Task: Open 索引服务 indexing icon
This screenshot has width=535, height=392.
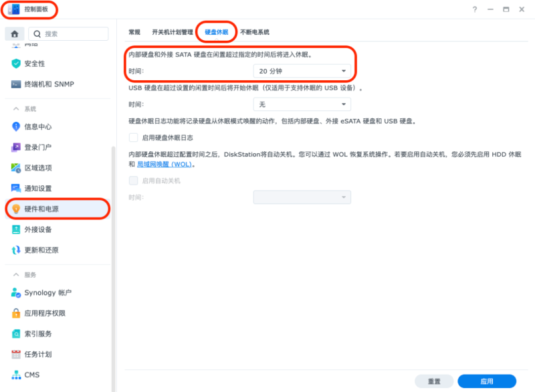Action: click(16, 334)
